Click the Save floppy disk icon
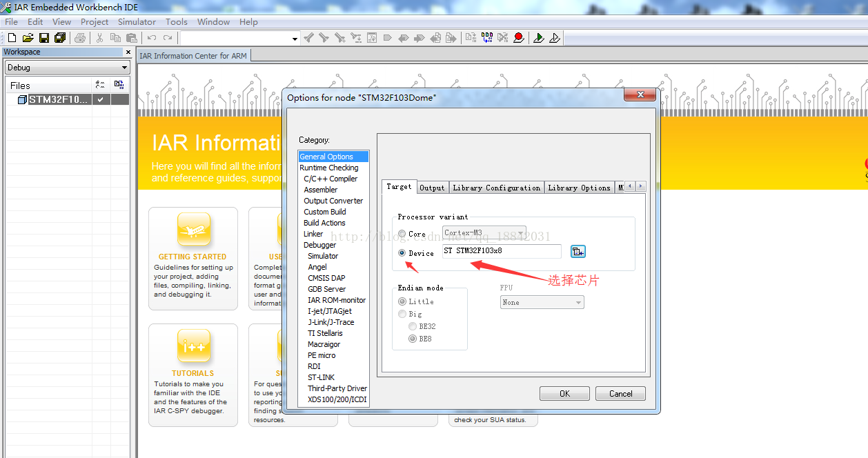868x458 pixels. pyautogui.click(x=44, y=38)
